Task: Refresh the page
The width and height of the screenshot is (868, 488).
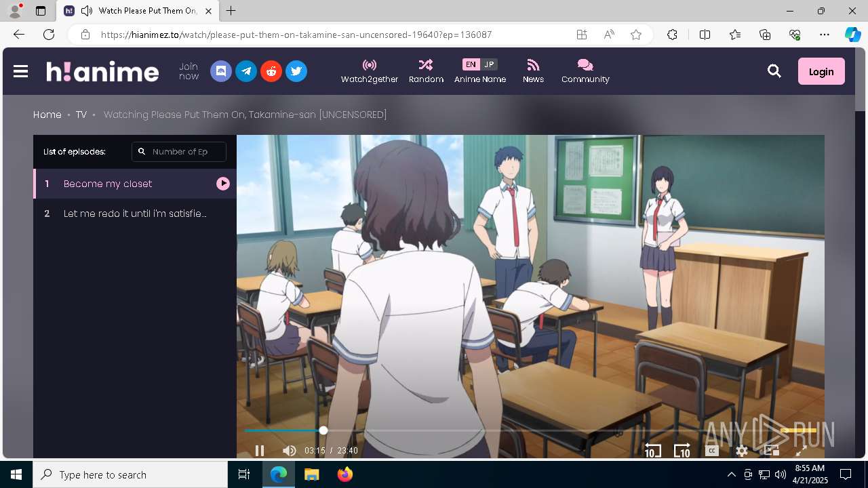Action: tap(49, 35)
